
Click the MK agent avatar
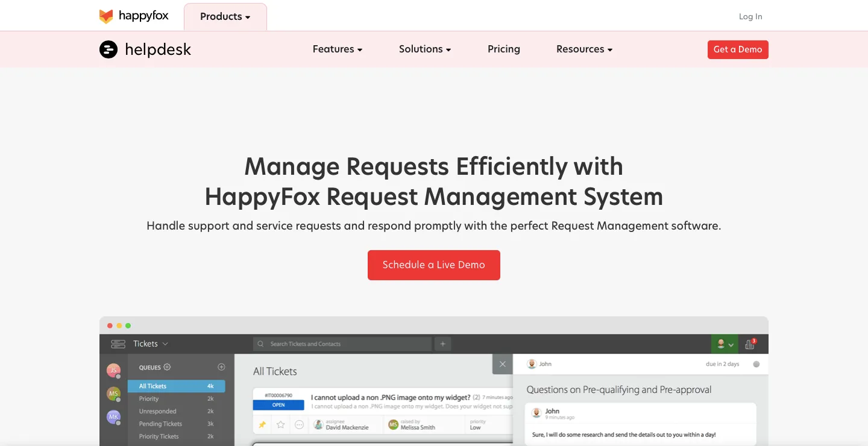click(113, 417)
